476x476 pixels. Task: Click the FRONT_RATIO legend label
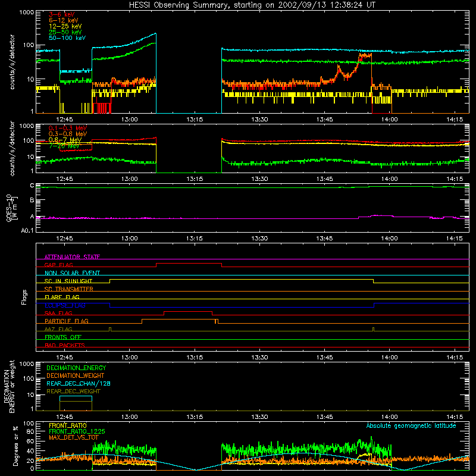[x=68, y=425]
